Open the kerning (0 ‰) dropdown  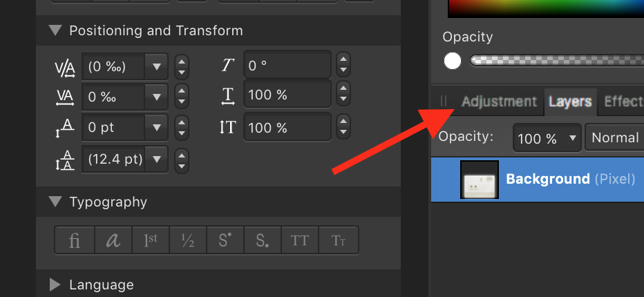pos(156,66)
